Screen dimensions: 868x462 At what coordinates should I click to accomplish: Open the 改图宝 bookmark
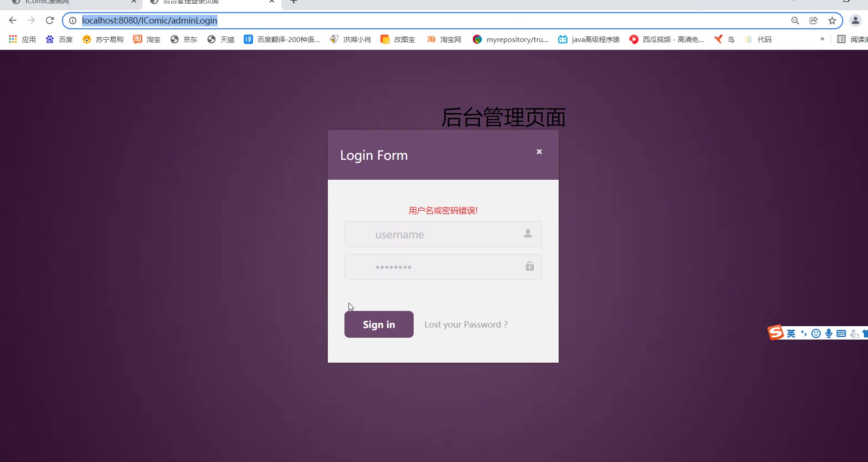point(398,39)
